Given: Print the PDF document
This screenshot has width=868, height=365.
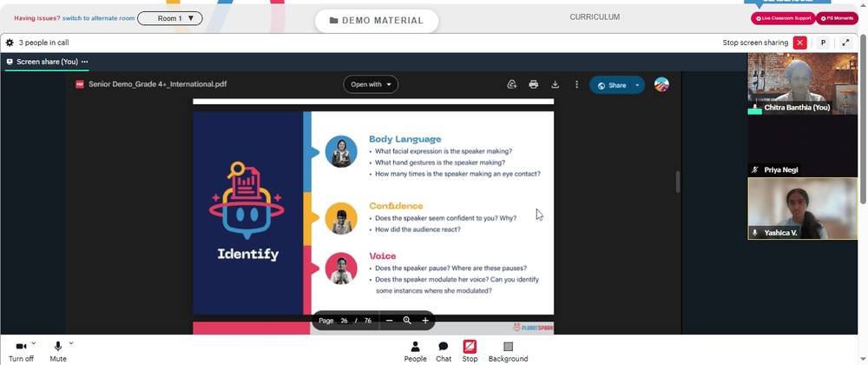Looking at the screenshot, I should click(533, 84).
